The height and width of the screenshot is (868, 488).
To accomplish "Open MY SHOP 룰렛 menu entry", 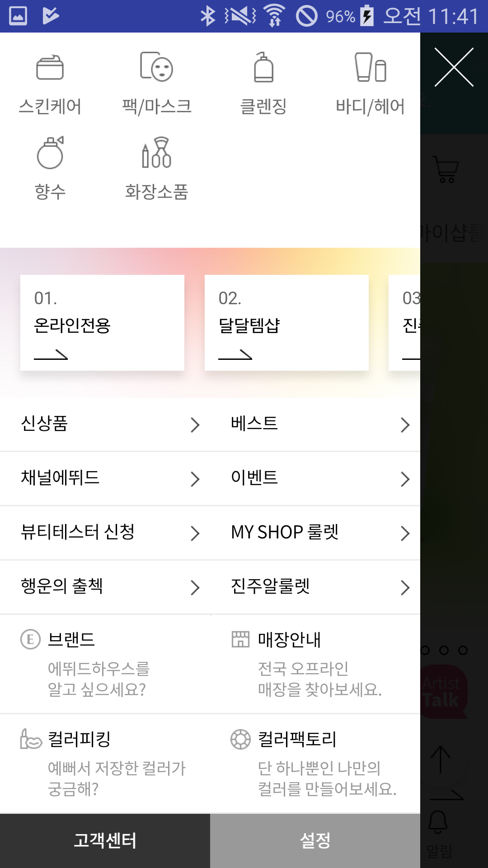I will pyautogui.click(x=285, y=532).
